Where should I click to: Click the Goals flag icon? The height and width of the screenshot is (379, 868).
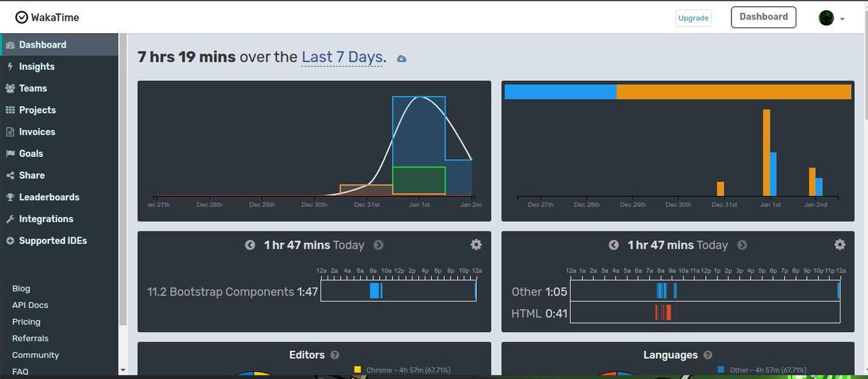coord(10,153)
